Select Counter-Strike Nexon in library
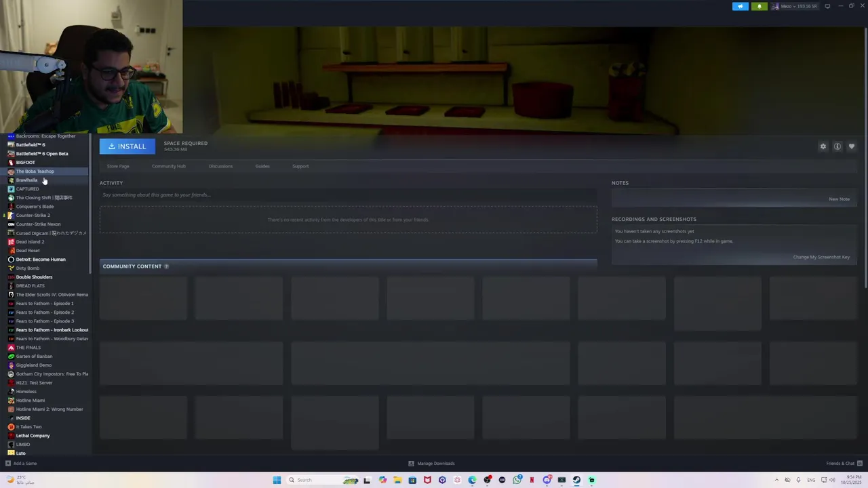Viewport: 868px width, 488px height. coord(45,224)
